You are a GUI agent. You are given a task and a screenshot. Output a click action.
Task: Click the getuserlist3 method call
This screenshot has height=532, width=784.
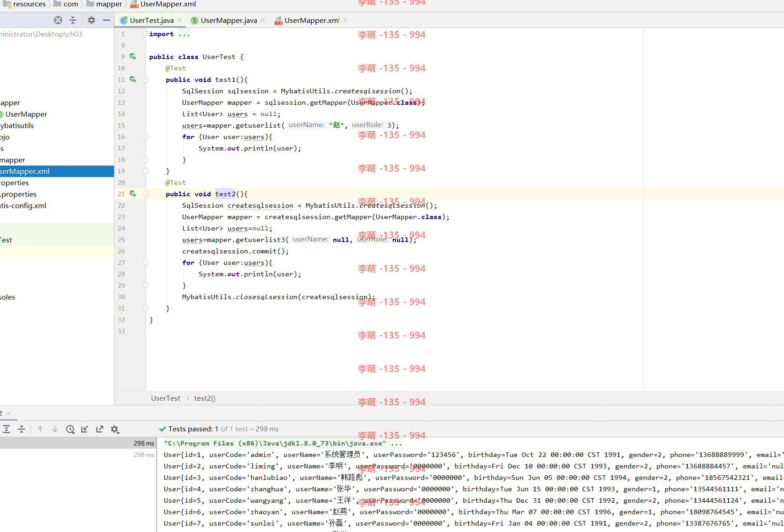click(x=260, y=240)
